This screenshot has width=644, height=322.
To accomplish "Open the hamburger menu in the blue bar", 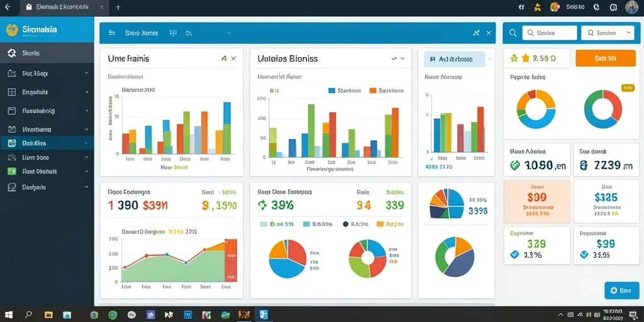I will click(x=112, y=33).
